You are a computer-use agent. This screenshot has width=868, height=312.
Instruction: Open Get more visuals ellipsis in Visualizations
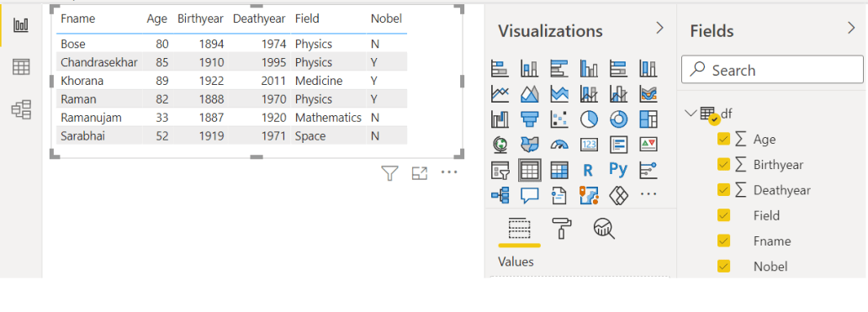pos(648,194)
